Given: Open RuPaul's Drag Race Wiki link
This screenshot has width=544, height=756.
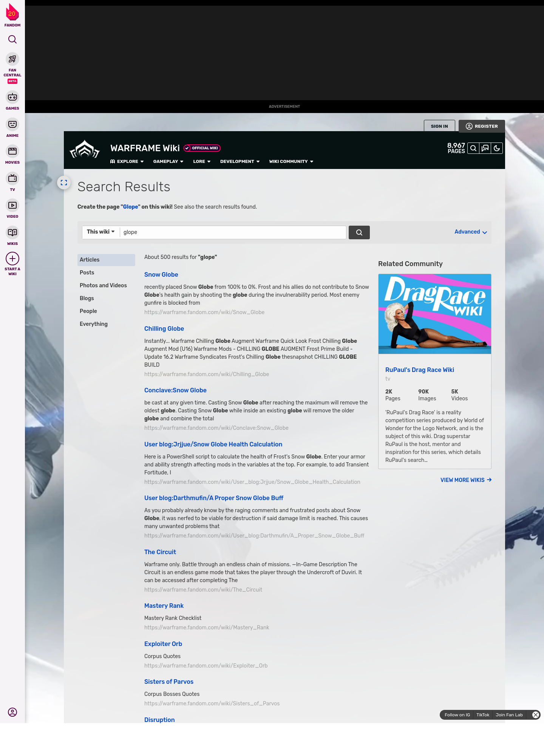Looking at the screenshot, I should [420, 370].
